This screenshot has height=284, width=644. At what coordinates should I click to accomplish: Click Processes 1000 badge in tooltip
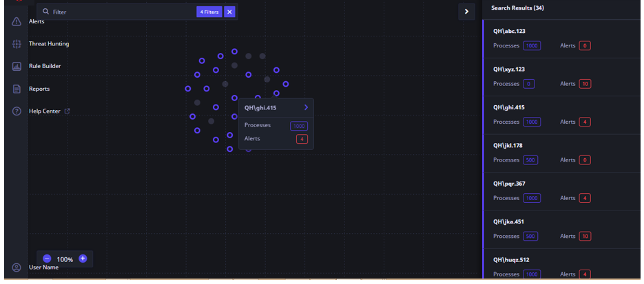299,126
